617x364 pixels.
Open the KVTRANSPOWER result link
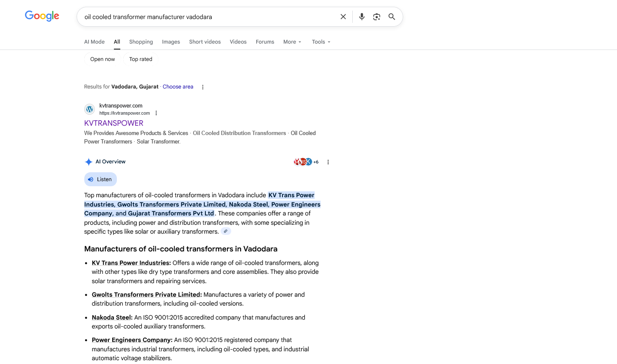114,123
